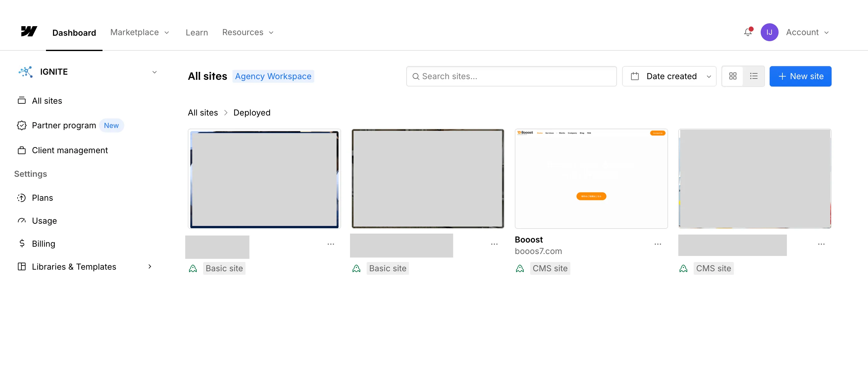
Task: Click the All sites sidebar icon
Action: [22, 101]
